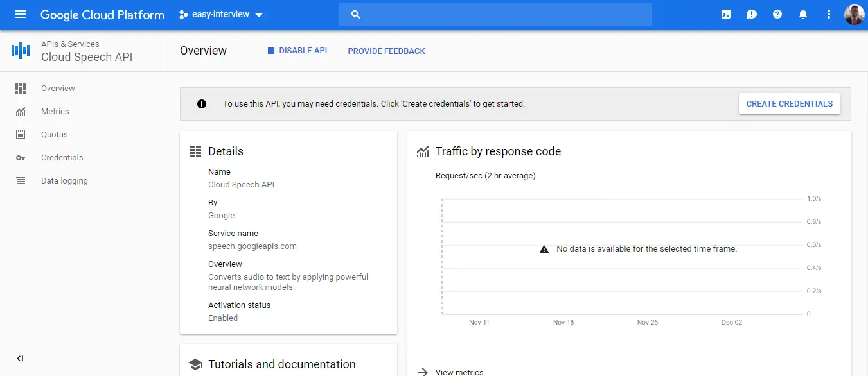Collapse the sidebar with the bottom arrow

pyautogui.click(x=20, y=359)
